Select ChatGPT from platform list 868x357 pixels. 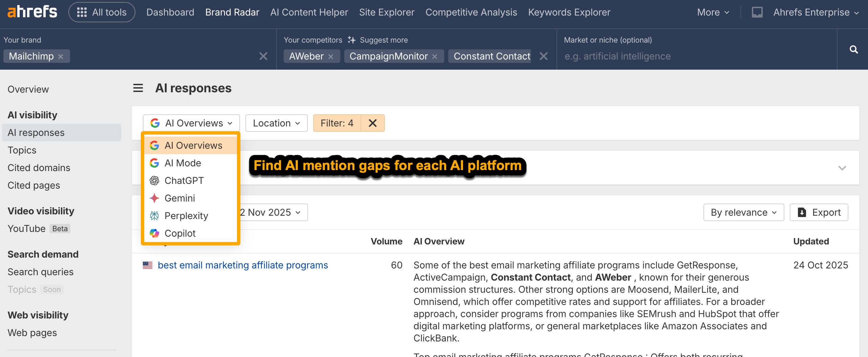(x=184, y=181)
